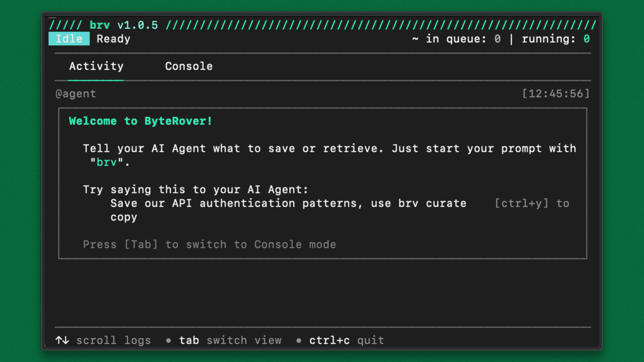The image size is (644, 362).
Task: Click the Ready status text
Action: click(113, 39)
